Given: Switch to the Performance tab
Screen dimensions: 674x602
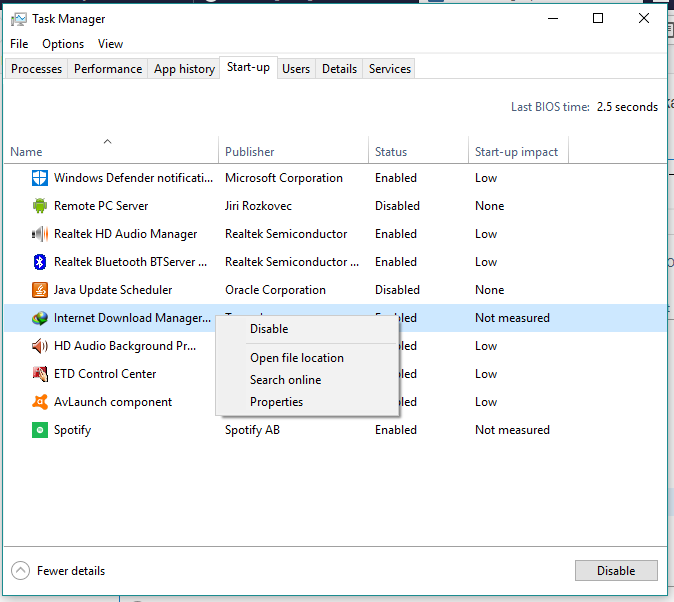Looking at the screenshot, I should click(108, 69).
